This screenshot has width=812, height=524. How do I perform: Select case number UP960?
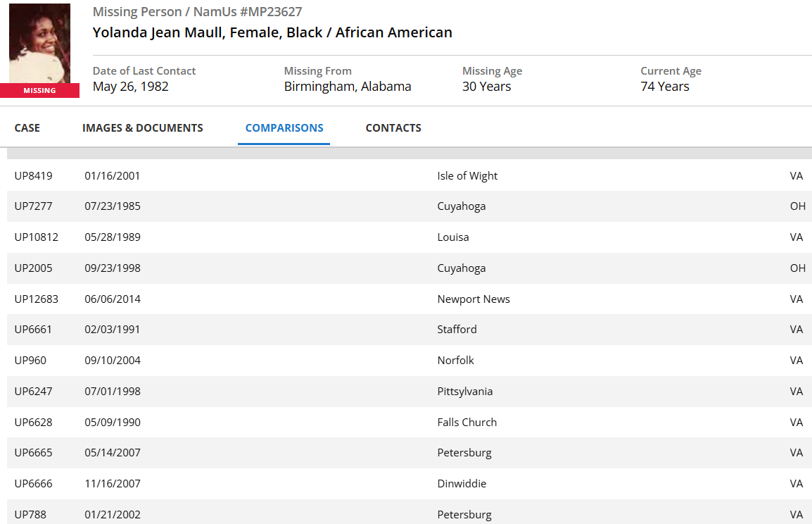point(30,361)
